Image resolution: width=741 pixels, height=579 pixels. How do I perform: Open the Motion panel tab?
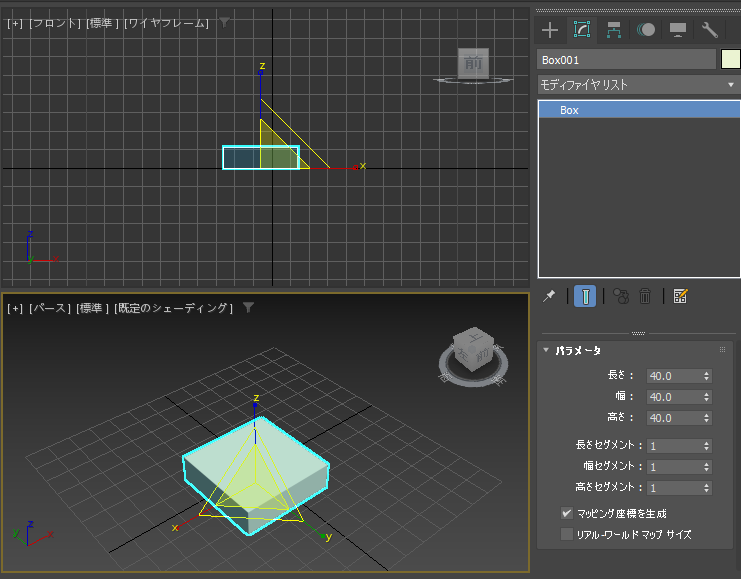[x=646, y=30]
